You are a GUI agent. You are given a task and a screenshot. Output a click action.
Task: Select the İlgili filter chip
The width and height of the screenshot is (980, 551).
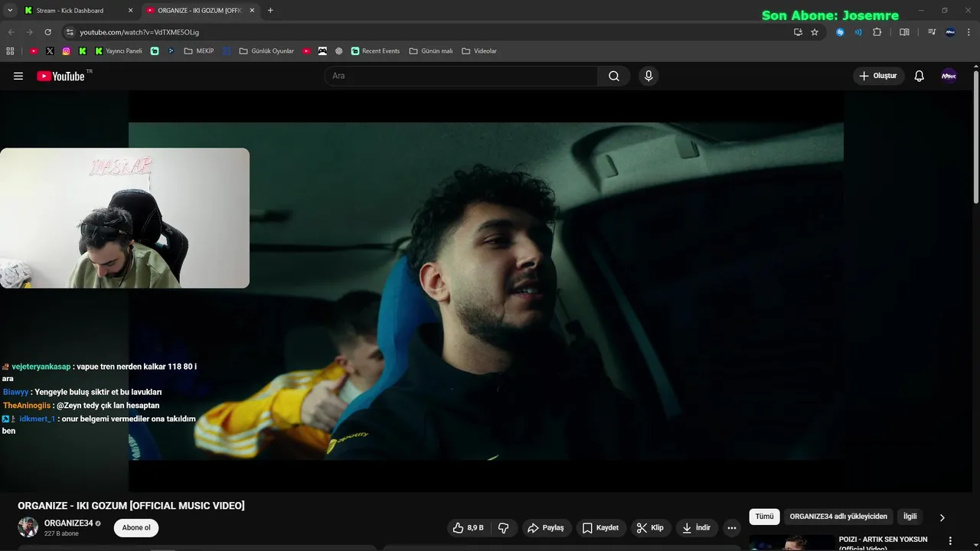[910, 517]
